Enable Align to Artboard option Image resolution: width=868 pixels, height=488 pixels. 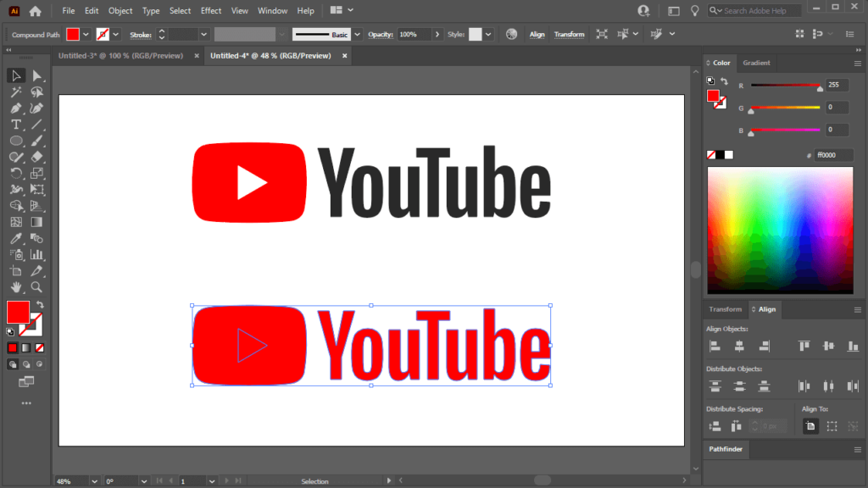(810, 426)
